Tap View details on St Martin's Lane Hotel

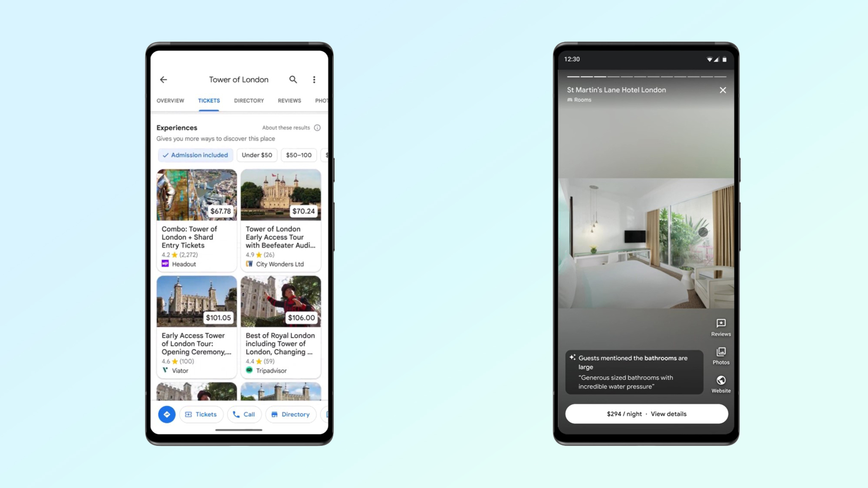click(x=668, y=413)
